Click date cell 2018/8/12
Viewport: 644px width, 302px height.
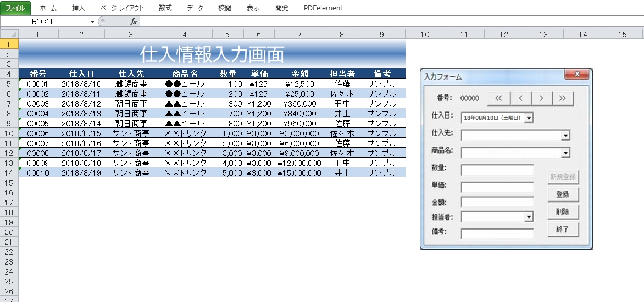(81, 104)
